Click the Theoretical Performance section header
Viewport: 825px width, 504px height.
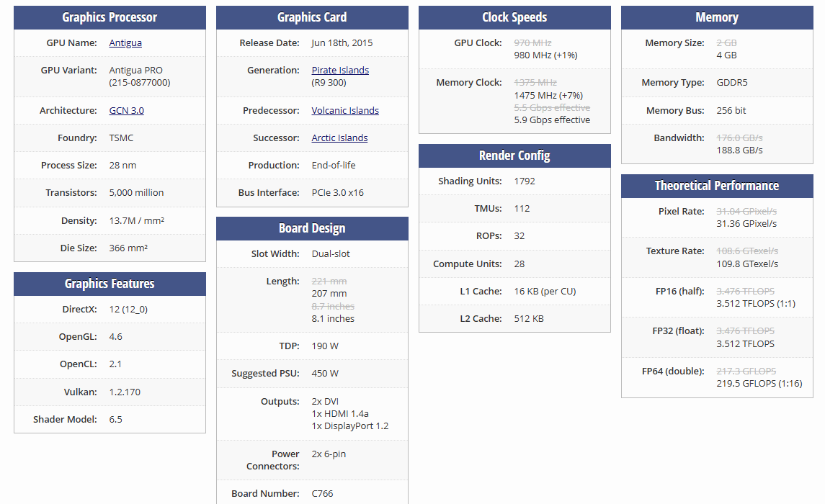point(717,186)
